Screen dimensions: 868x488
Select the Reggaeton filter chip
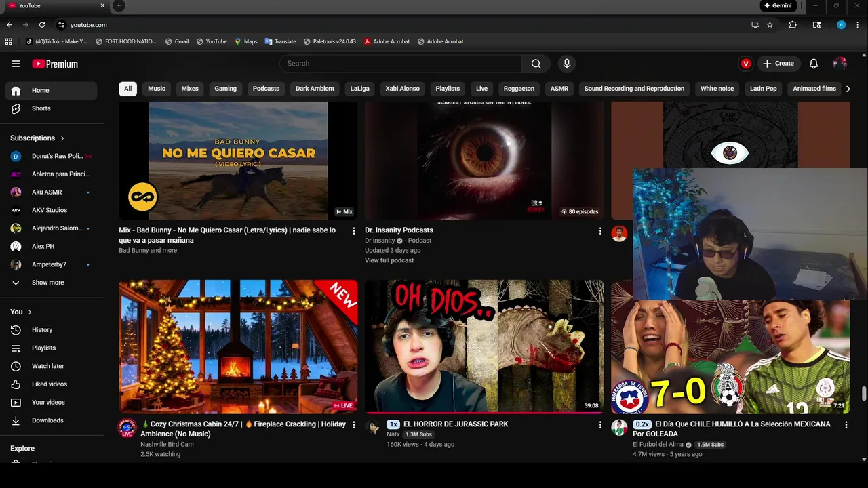519,89
